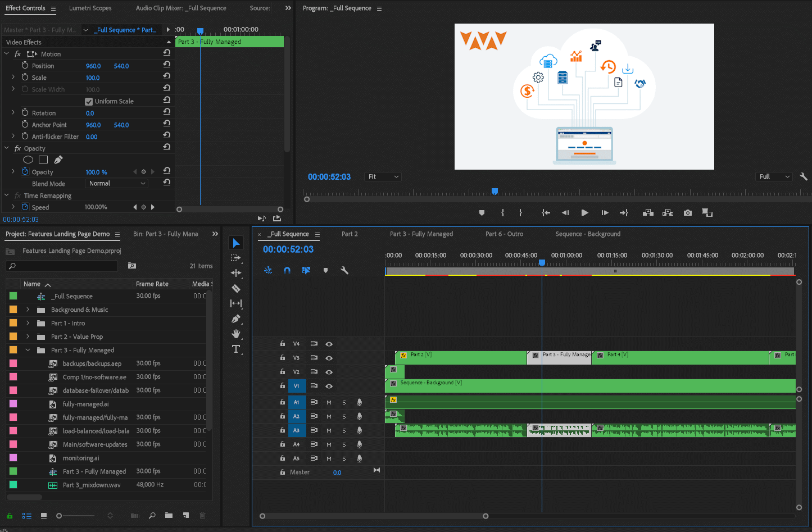
Task: Select the Type tool
Action: pos(236,349)
